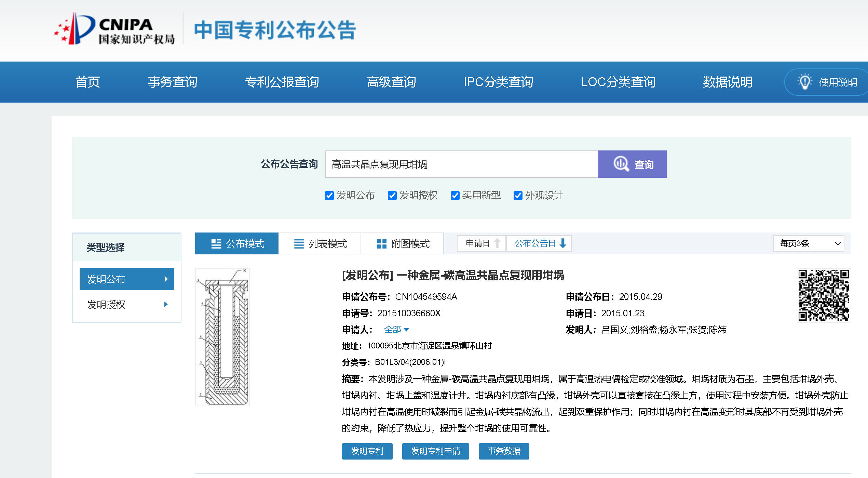The height and width of the screenshot is (478, 868).
Task: Click the lightbulb usage guide icon
Action: point(804,82)
